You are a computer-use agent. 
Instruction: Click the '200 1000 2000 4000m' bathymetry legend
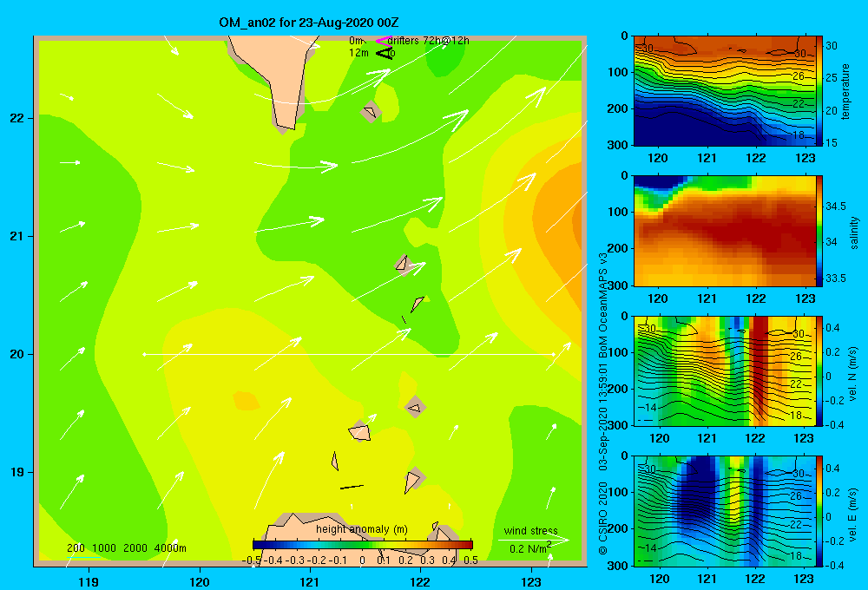(x=126, y=548)
